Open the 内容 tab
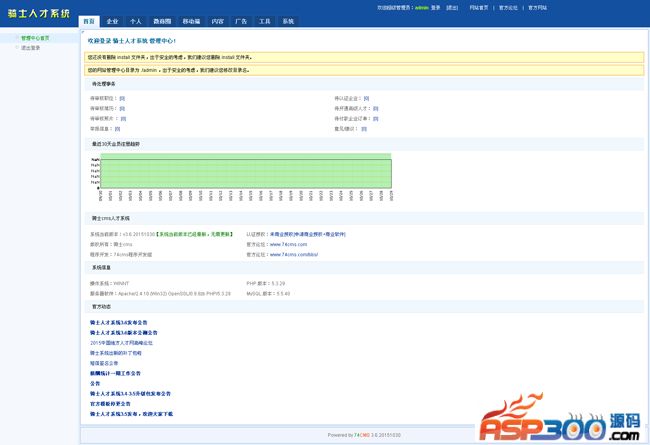Image resolution: width=650 pixels, height=445 pixels. click(x=217, y=20)
